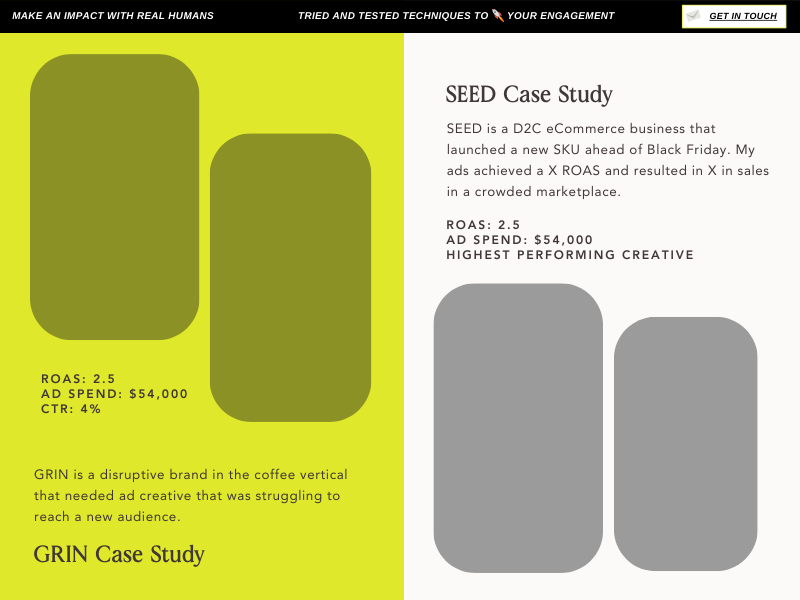Click the SEED D2C eCommerce description paragraph
The width and height of the screenshot is (800, 600).
point(608,160)
